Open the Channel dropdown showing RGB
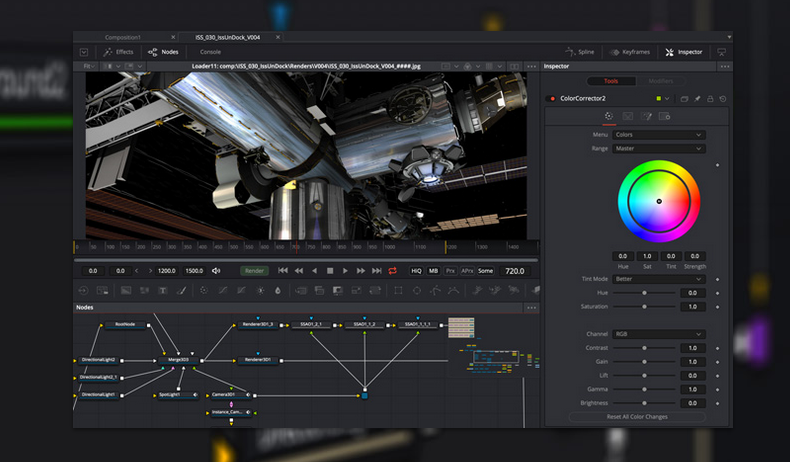The image size is (790, 462). click(x=659, y=334)
